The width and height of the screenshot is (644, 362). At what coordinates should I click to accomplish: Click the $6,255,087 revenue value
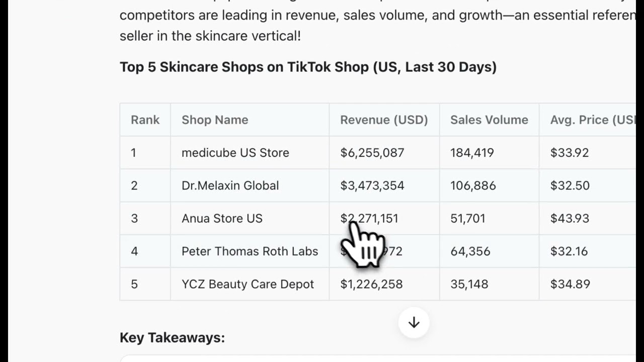(372, 152)
